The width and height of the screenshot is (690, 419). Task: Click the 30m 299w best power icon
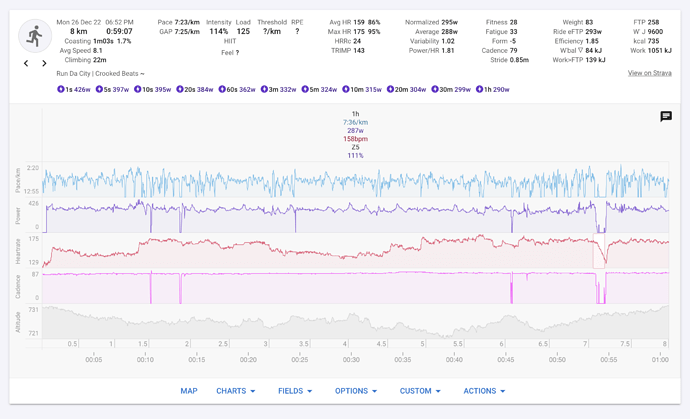435,89
